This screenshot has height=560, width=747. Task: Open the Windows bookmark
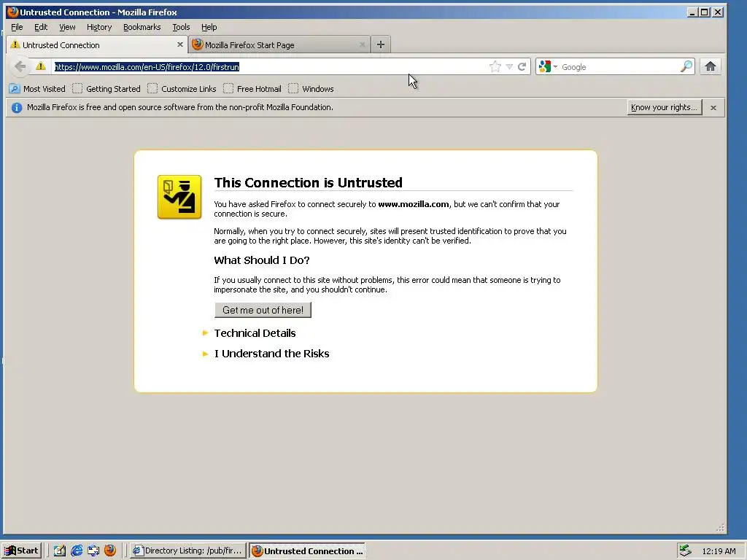(x=311, y=88)
